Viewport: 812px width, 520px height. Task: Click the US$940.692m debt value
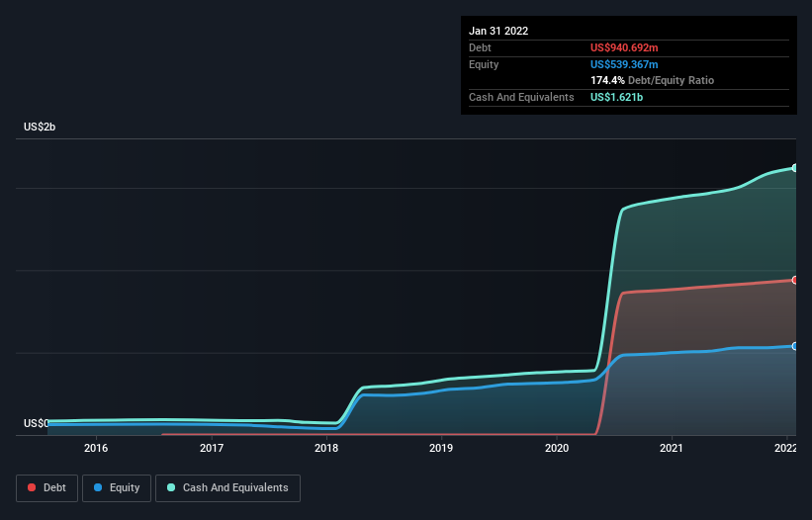point(624,47)
